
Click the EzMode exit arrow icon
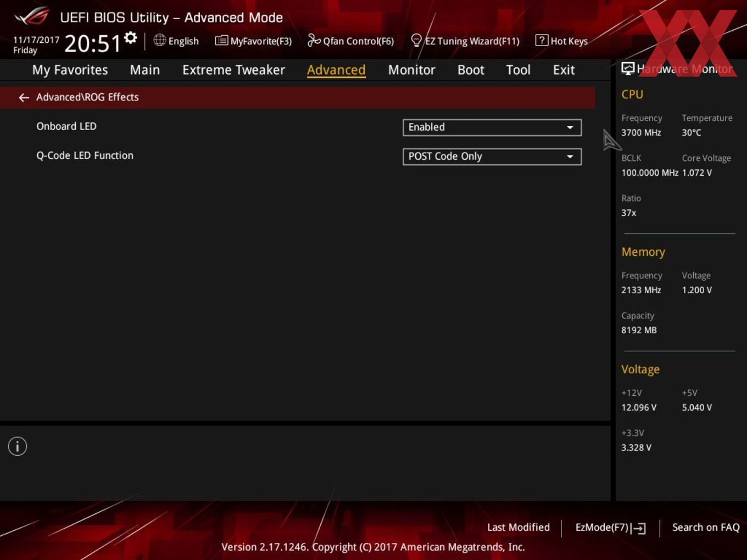click(x=639, y=528)
